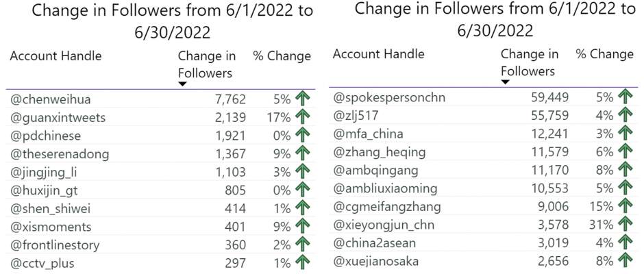Toggle sort arrow under left Change in Followers
This screenshot has width=644, height=274.
183,84
